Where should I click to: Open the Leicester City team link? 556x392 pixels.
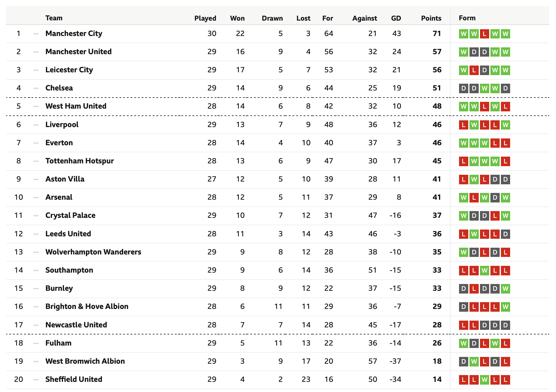pyautogui.click(x=69, y=70)
